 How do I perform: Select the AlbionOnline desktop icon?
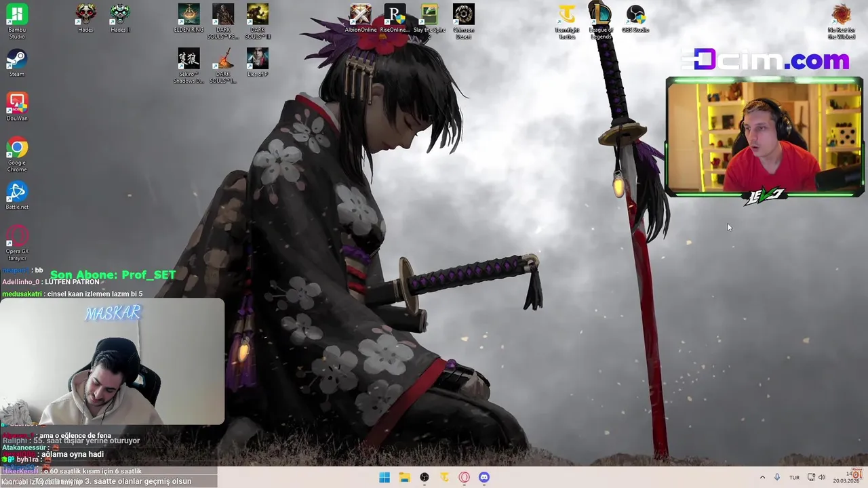coord(360,18)
